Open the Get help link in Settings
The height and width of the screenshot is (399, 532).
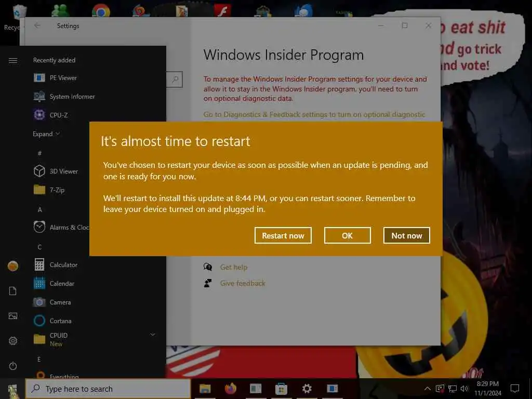point(234,267)
